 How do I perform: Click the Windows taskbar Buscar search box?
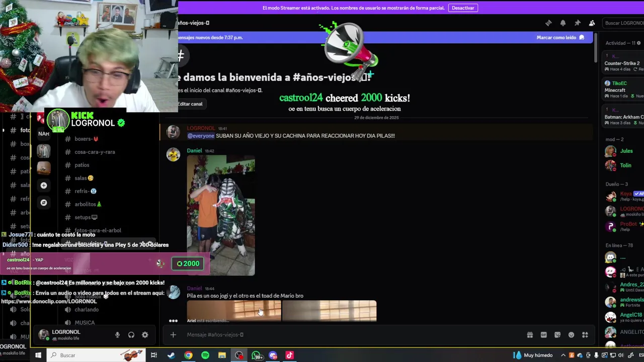click(x=96, y=355)
